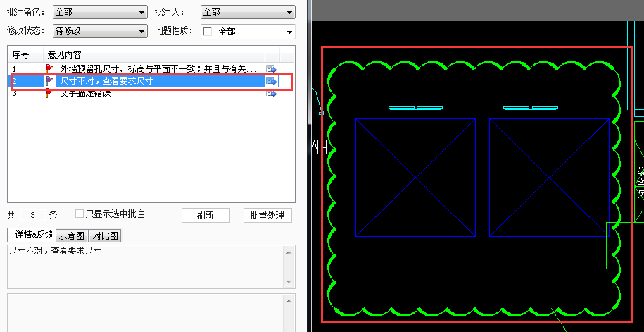Click the red flag icon in row 3
Viewport: 644px width, 332px height.
point(49,94)
